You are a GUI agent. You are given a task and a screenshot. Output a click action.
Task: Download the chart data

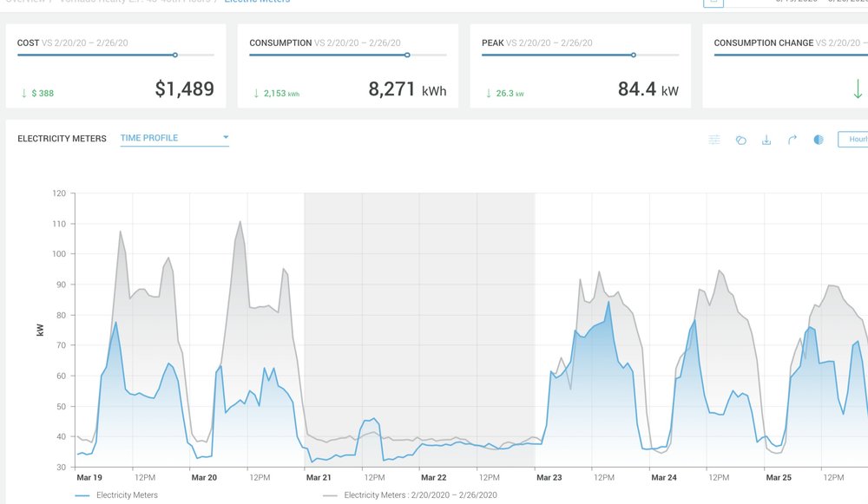pos(766,140)
